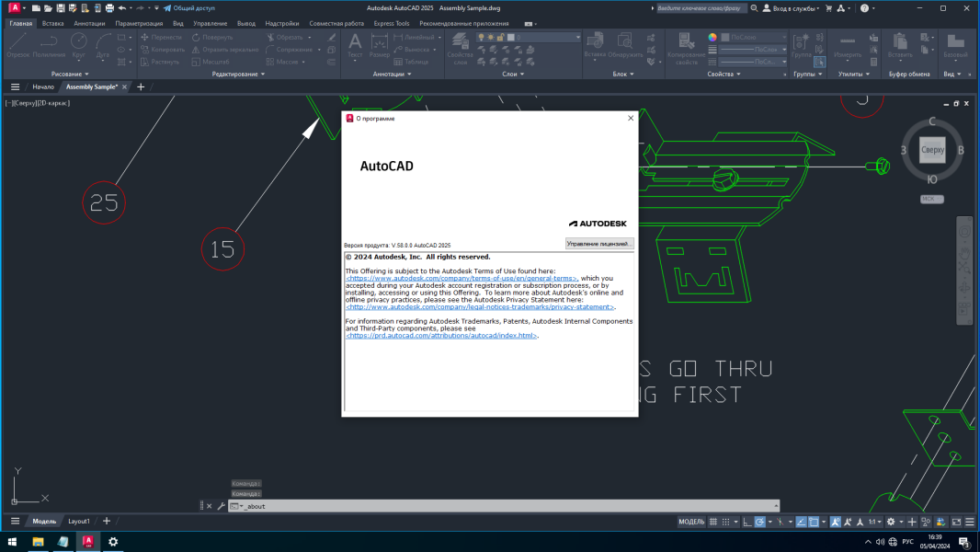This screenshot has height=552, width=980.
Task: Click the Перенести move tool
Action: pos(161,38)
